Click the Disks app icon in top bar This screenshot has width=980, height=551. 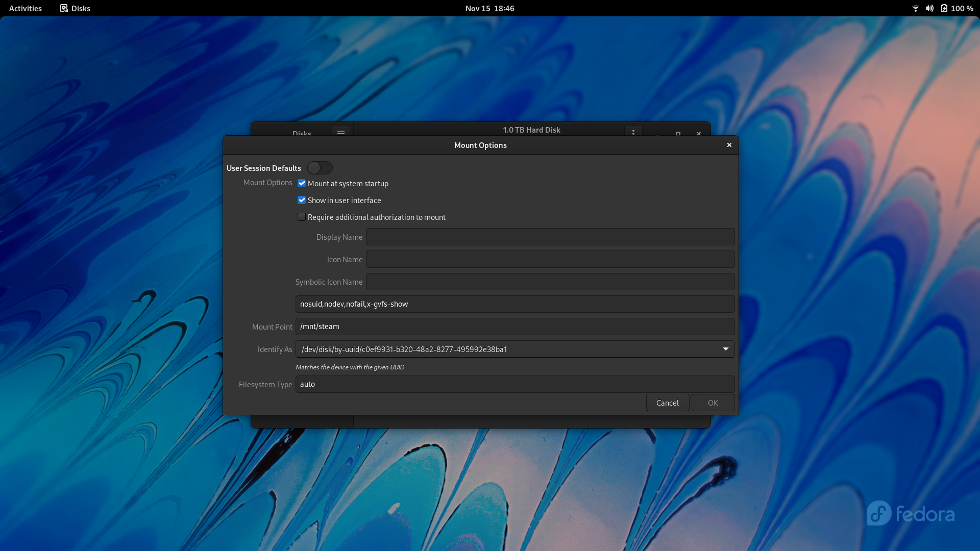point(64,8)
